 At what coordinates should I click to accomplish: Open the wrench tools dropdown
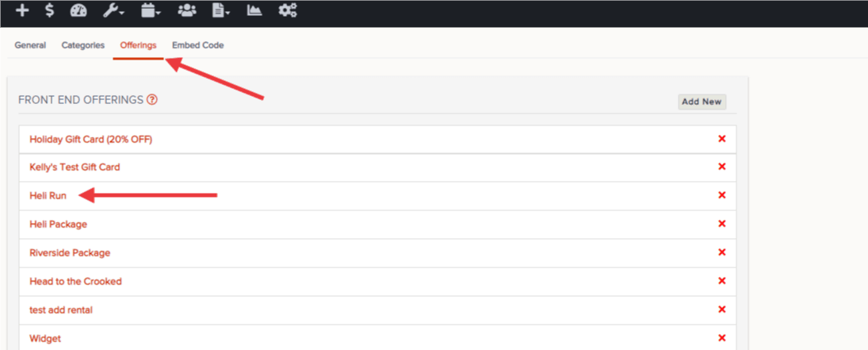pyautogui.click(x=113, y=10)
